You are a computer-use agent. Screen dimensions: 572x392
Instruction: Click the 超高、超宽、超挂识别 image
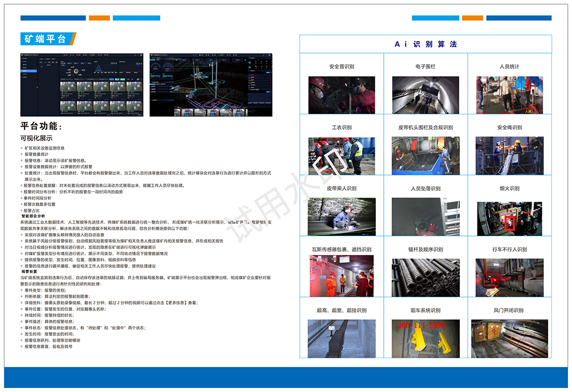[x=341, y=338]
